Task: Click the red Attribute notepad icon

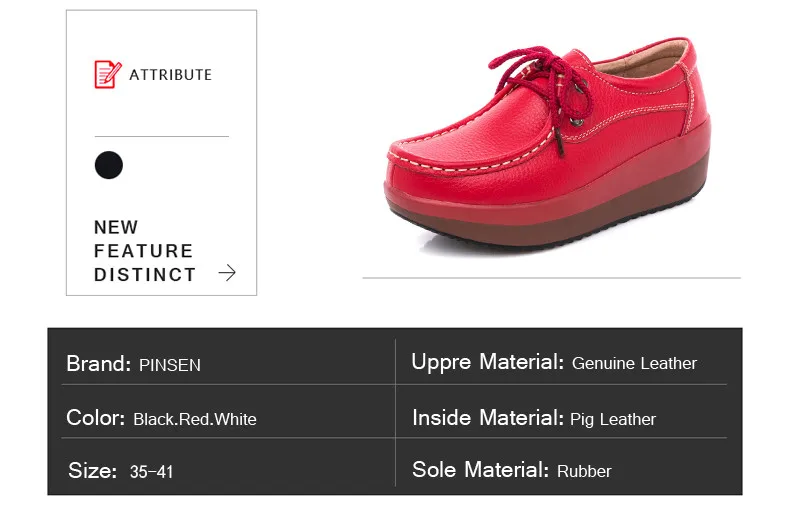Action: (108, 74)
